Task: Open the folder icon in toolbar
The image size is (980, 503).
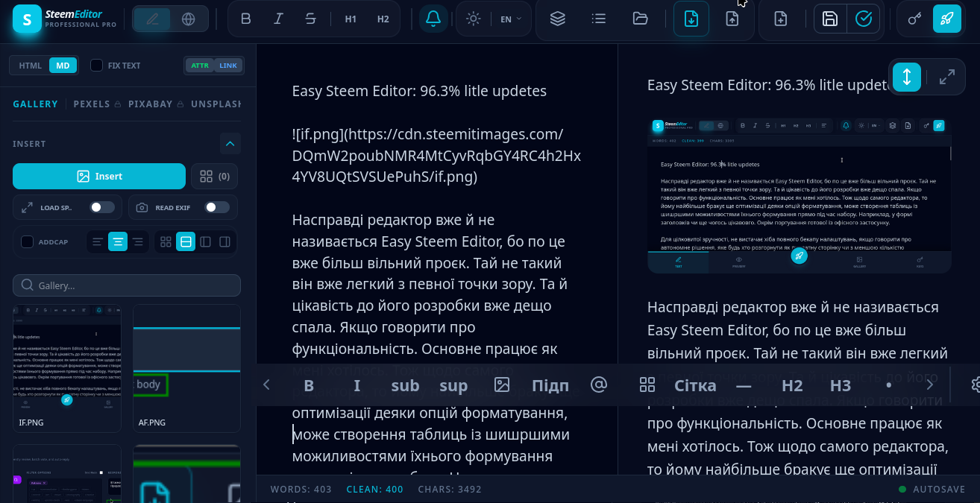Action: pos(640,19)
